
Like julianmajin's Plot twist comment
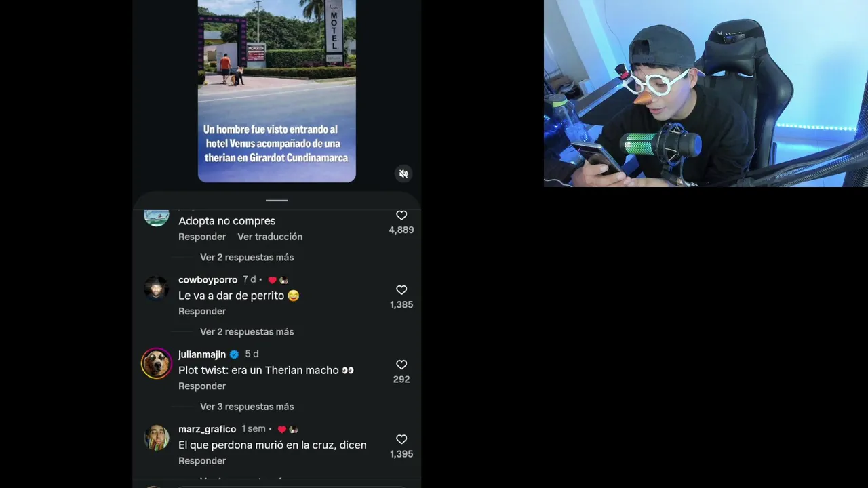coord(401,365)
